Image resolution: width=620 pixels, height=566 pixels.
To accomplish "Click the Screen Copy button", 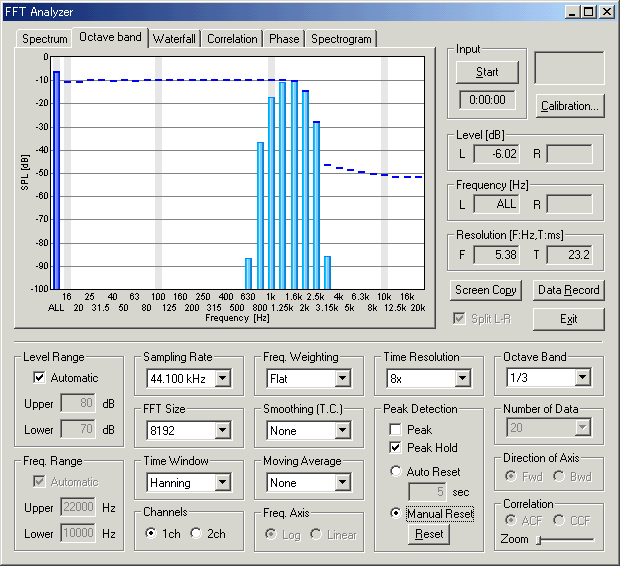I will pos(486,290).
